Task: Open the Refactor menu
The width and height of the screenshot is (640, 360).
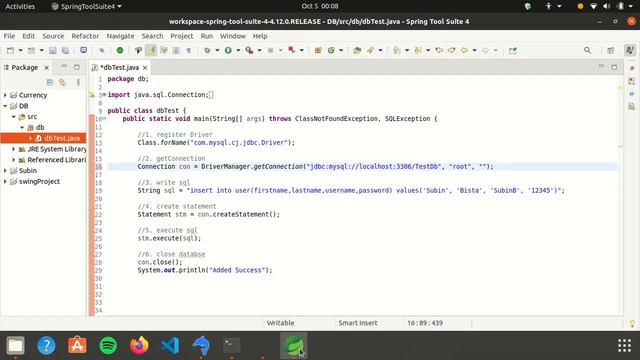Action: click(x=85, y=36)
